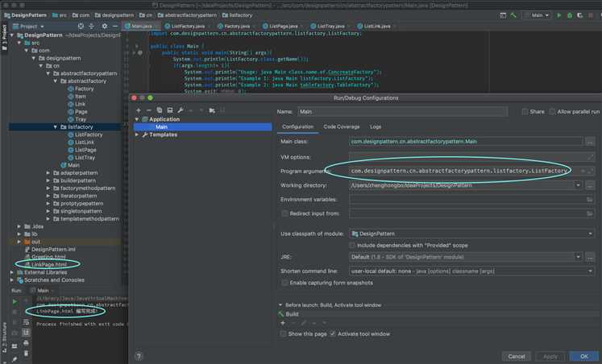Open the Use classpath of module dropdown

click(x=471, y=234)
